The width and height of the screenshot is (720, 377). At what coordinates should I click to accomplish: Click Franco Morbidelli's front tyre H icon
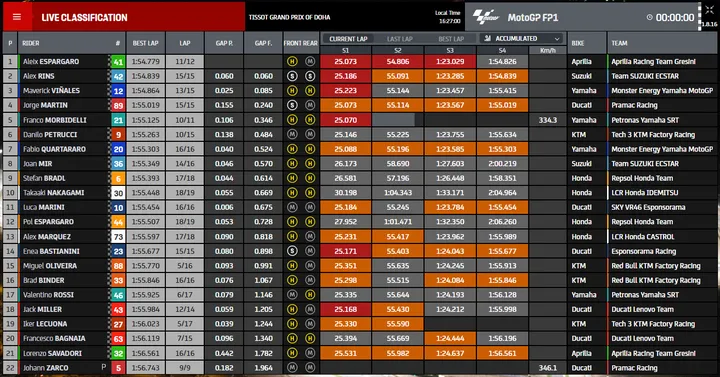tap(292, 120)
